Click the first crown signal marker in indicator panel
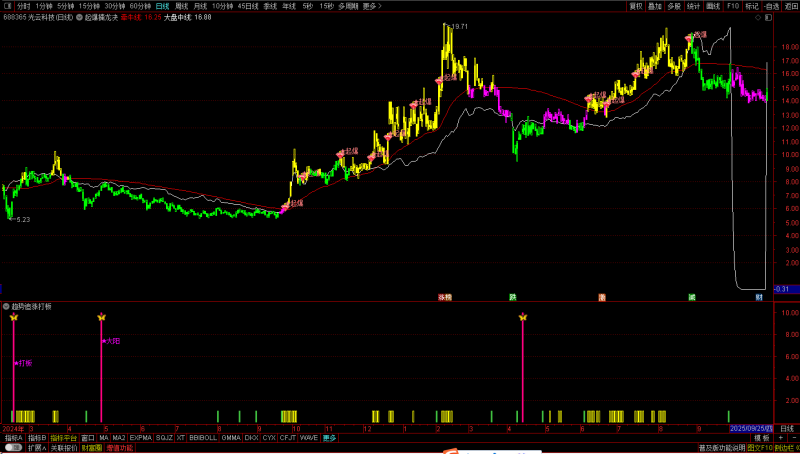Viewport: 800px width, 454px height. pos(14,318)
